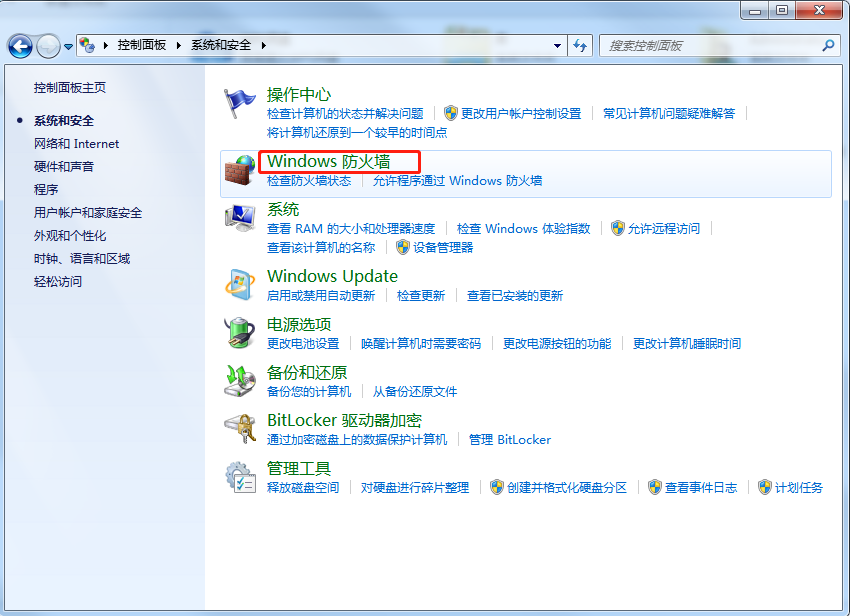Open the recent pages dropdown arrow
The width and height of the screenshot is (850, 616).
[x=68, y=47]
